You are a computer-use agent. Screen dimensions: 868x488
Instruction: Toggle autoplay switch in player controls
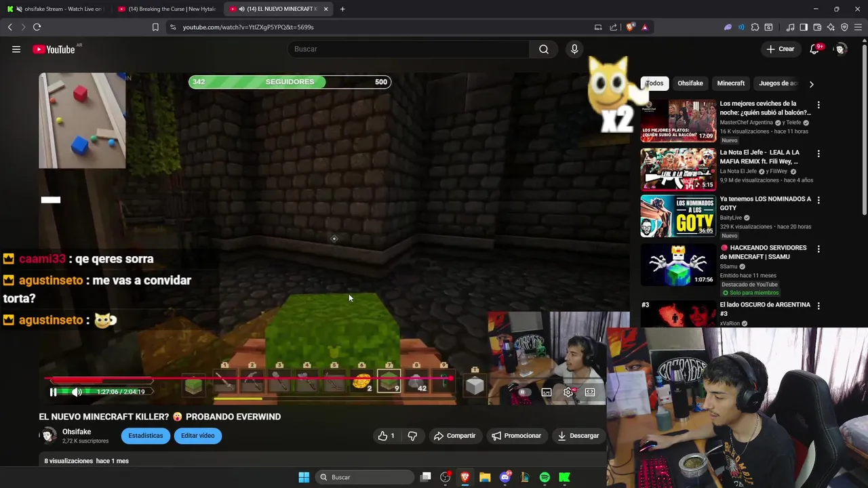pos(524,392)
